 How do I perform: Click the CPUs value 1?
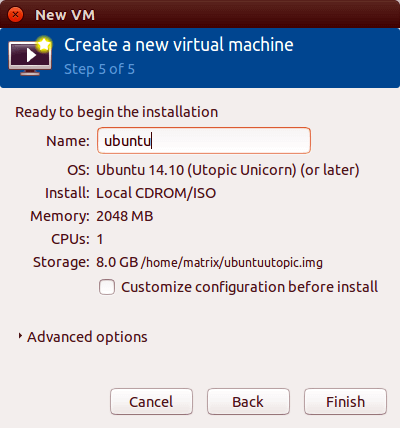(100, 239)
